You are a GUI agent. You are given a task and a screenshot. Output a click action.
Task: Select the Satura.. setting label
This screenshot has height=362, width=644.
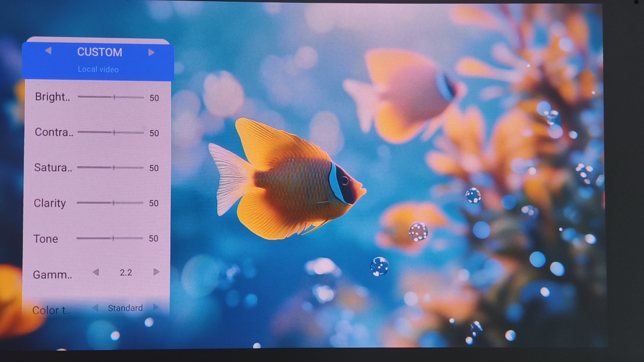[x=53, y=167]
